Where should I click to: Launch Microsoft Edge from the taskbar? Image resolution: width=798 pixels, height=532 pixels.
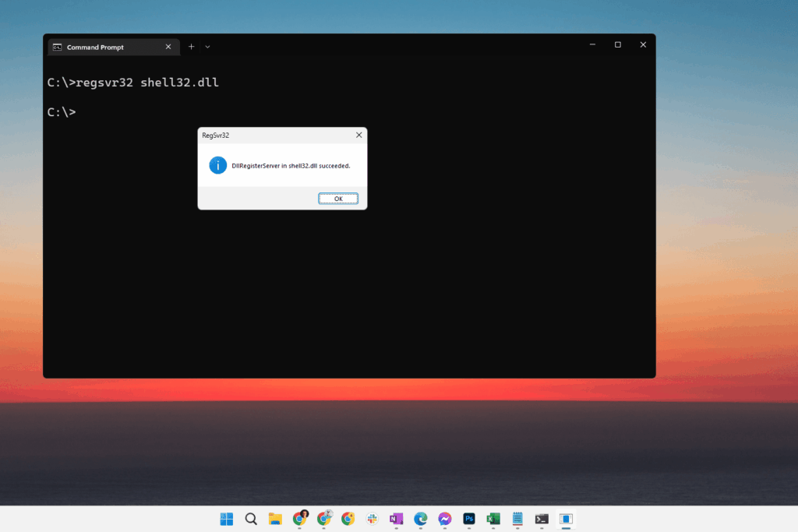pos(420,518)
